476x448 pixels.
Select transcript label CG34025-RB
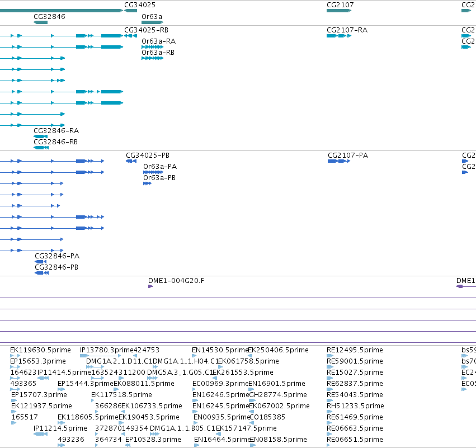pyautogui.click(x=146, y=30)
